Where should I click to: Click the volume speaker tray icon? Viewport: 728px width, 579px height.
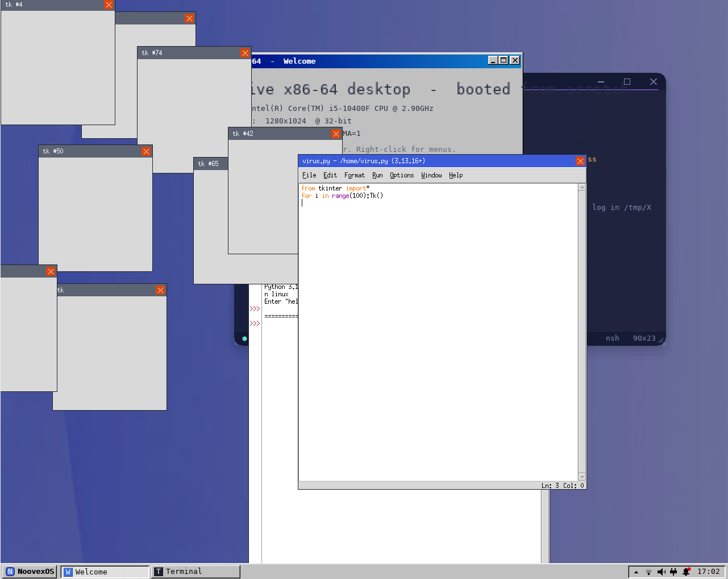[x=661, y=572]
